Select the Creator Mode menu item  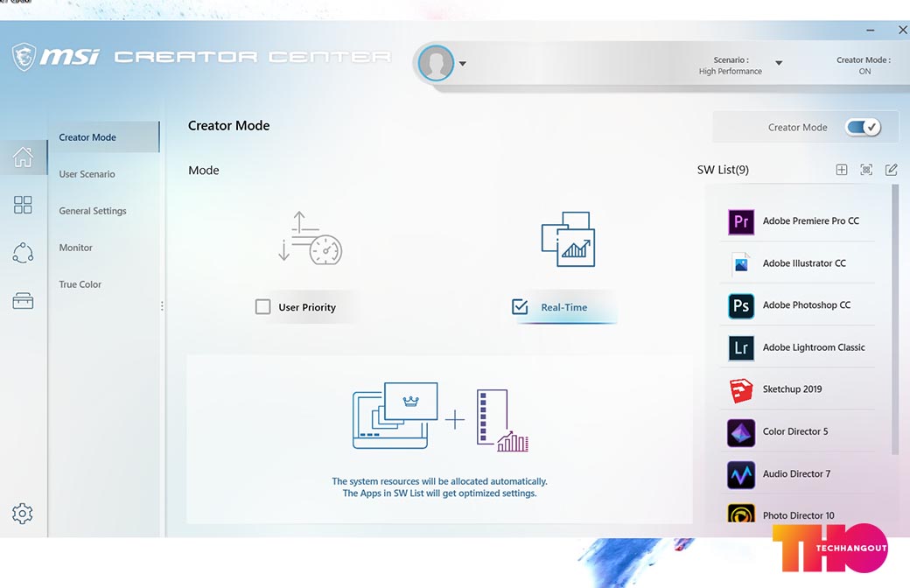click(x=104, y=137)
